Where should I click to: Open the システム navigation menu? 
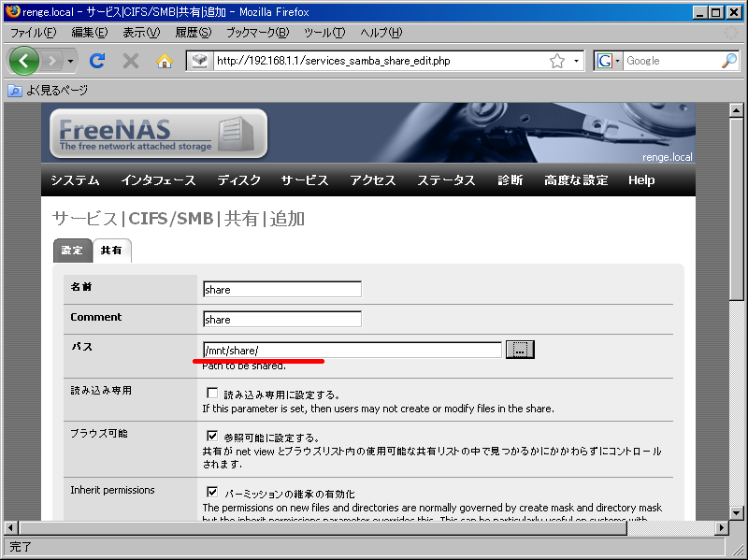(75, 180)
